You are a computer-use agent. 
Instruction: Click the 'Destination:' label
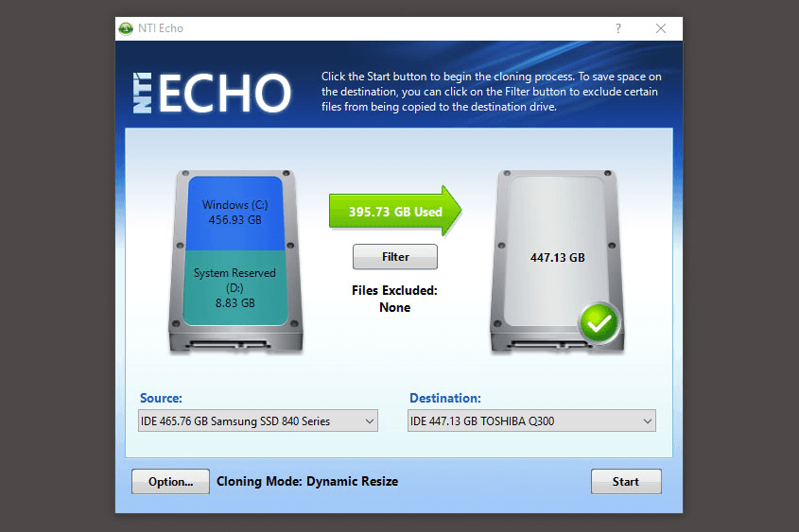coord(445,398)
